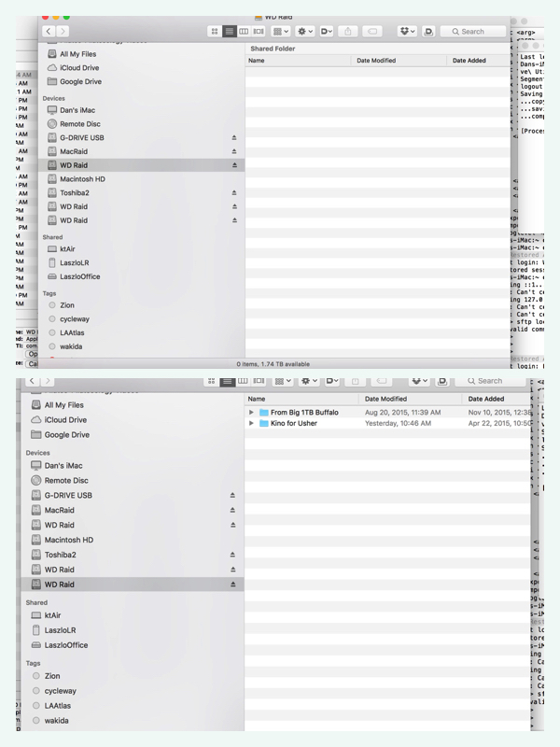Image resolution: width=560 pixels, height=747 pixels.
Task: Eject highlighted WD Raid in empty Shared Folder window
Action: pos(234,165)
